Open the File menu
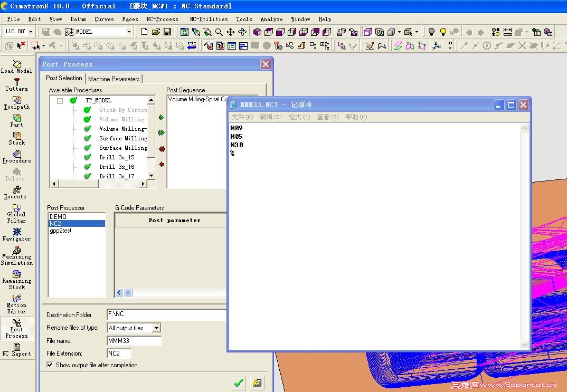 click(x=13, y=19)
